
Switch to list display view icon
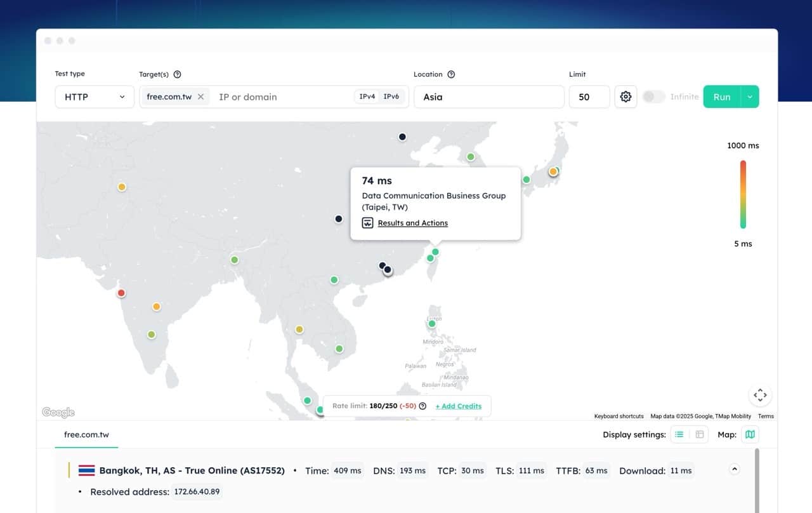[x=679, y=434]
